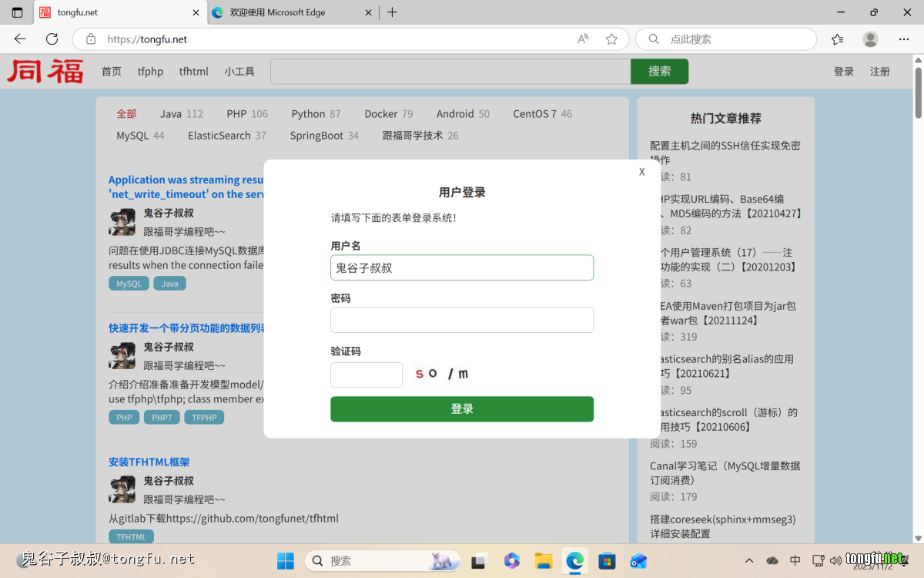Click the green 登录 submit button
This screenshot has height=578, width=924.
(x=462, y=409)
